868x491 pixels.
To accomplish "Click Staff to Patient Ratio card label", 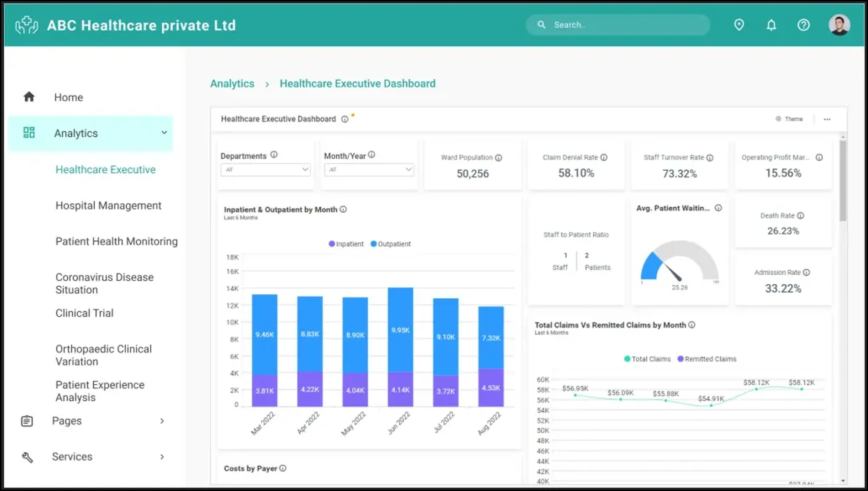I will click(x=576, y=235).
